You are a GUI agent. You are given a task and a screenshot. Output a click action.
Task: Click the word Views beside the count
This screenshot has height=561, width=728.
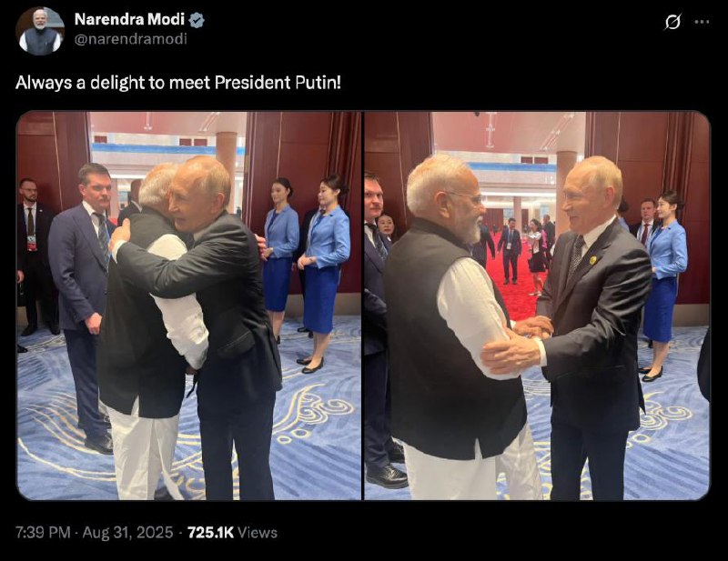pyautogui.click(x=258, y=533)
